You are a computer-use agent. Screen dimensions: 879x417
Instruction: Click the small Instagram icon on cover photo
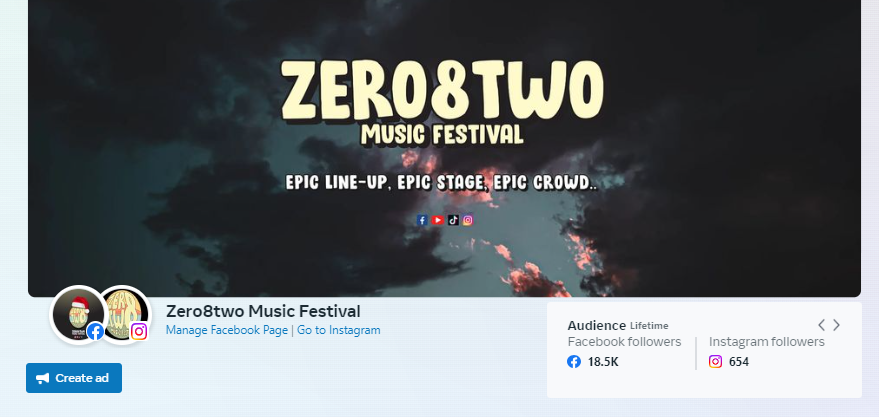click(x=468, y=220)
